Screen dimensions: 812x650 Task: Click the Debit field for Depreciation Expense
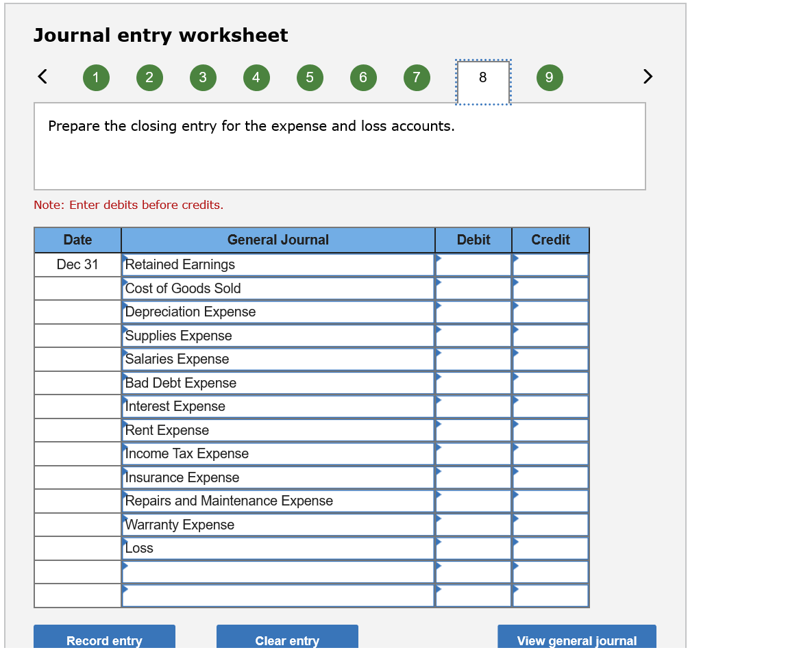point(473,312)
